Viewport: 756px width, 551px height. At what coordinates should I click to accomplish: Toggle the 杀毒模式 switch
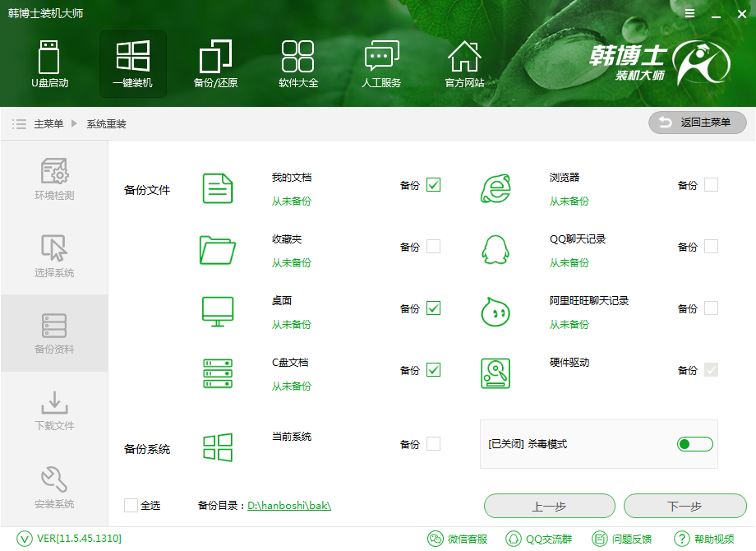[694, 443]
